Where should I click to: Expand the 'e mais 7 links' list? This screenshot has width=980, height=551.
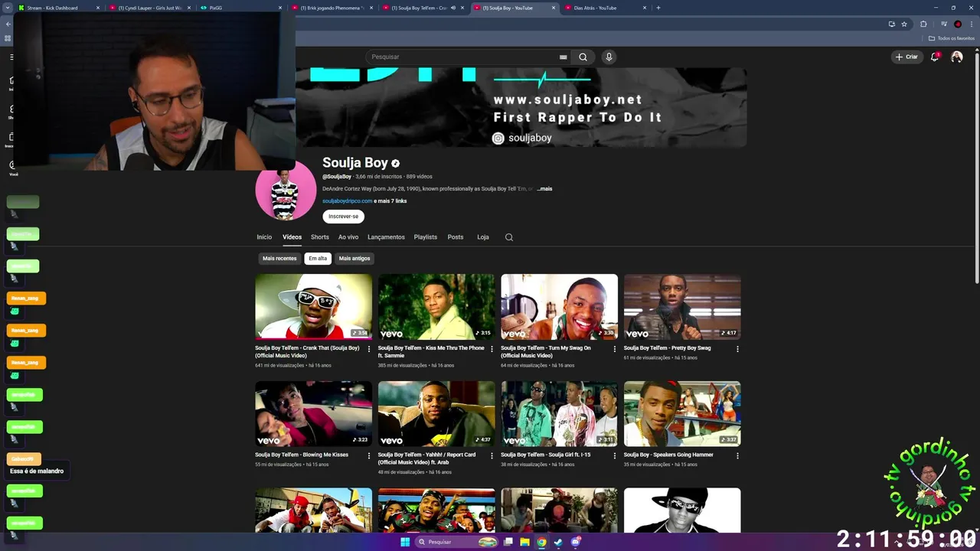[x=390, y=201]
